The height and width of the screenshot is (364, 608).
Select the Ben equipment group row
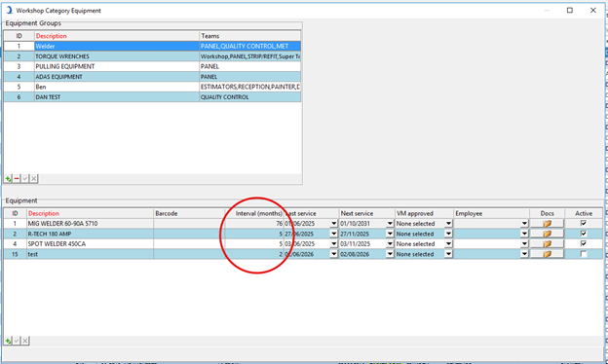[x=152, y=87]
